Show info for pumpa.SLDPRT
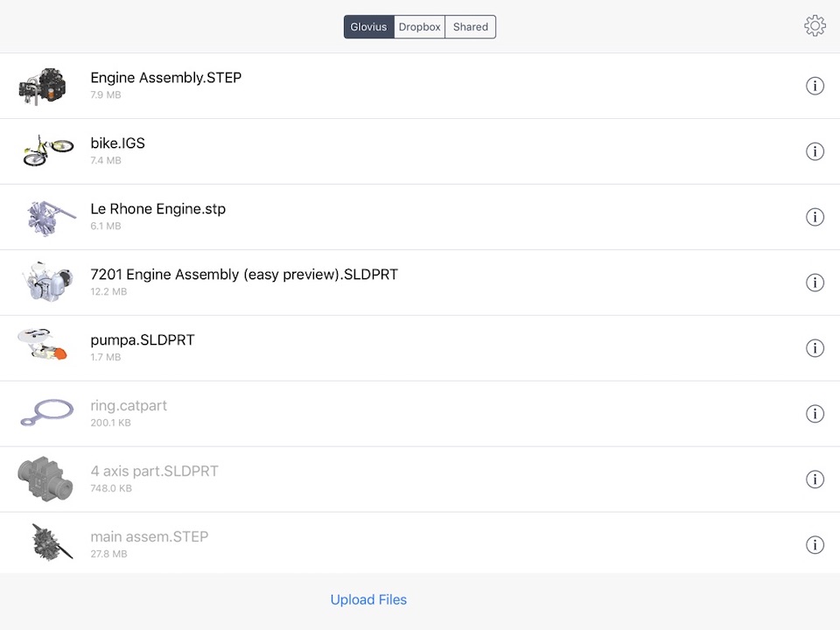 pos(815,348)
